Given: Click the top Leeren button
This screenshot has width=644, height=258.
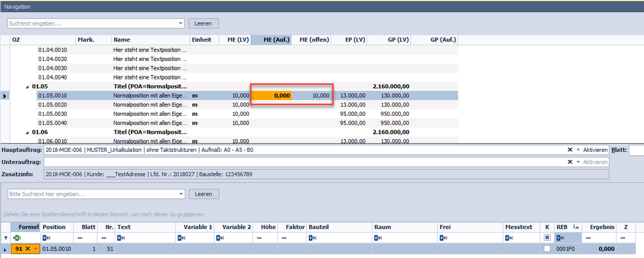Looking at the screenshot, I should click(204, 23).
